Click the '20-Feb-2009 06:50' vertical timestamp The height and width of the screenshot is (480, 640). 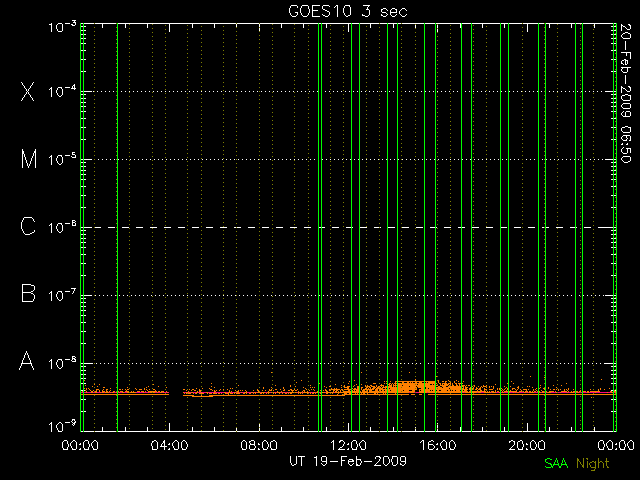[625, 93]
